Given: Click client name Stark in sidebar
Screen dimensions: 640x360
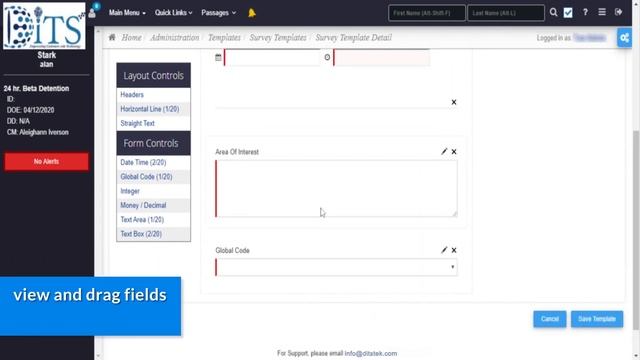Looking at the screenshot, I should 47,55.
